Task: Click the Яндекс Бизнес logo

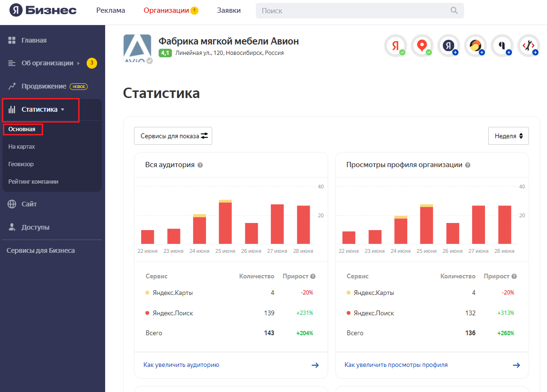Action: tap(43, 10)
